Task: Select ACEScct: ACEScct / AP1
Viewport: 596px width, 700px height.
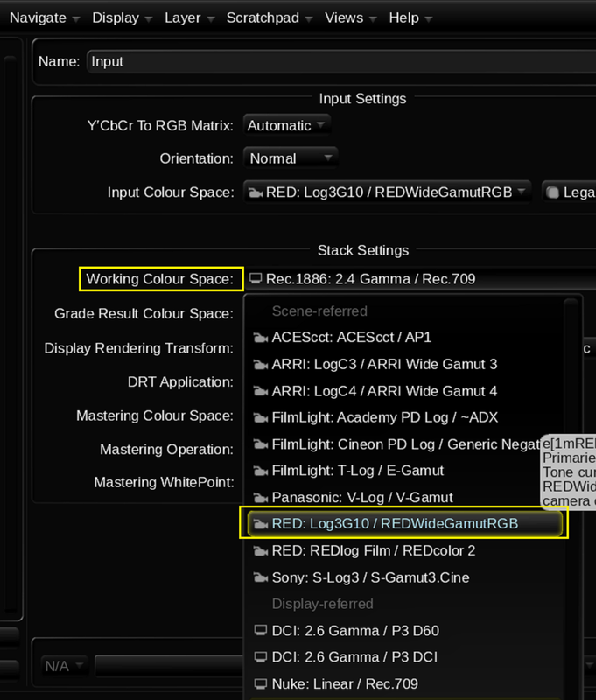Action: click(405, 338)
